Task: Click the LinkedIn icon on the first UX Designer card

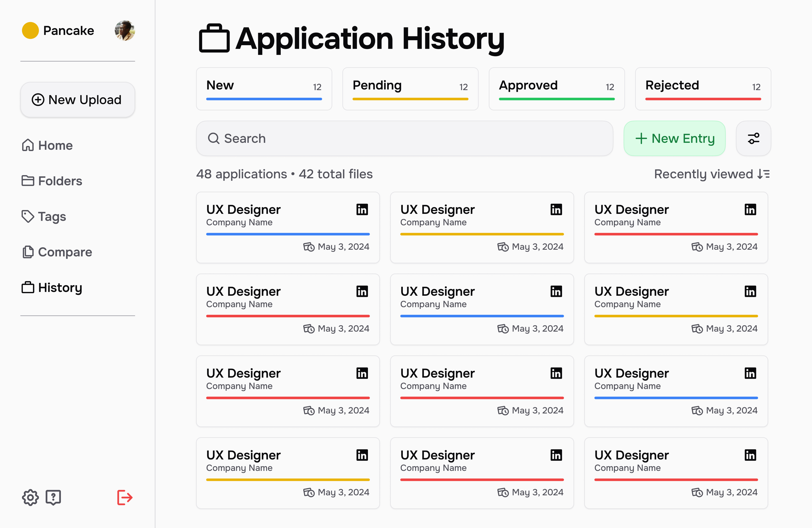Action: pyautogui.click(x=362, y=210)
